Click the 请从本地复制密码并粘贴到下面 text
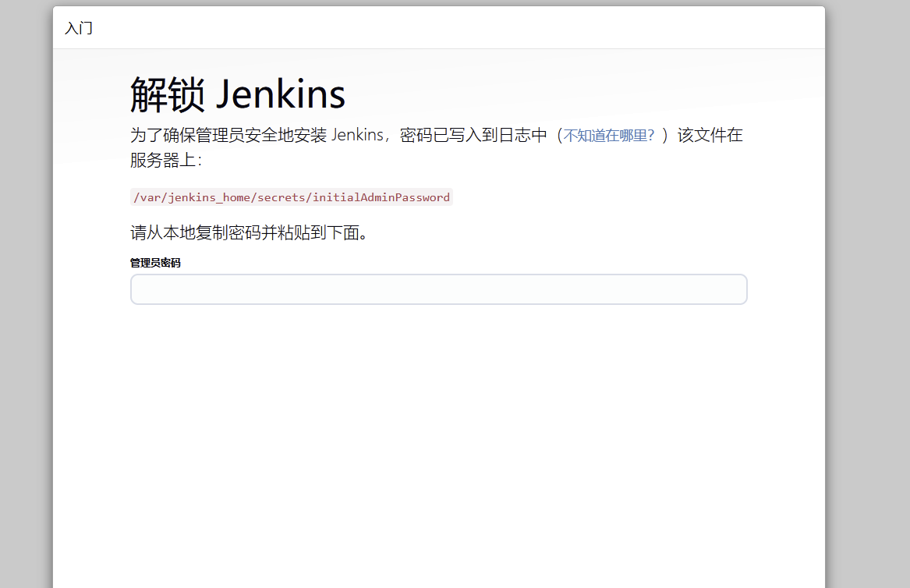910x588 pixels. coord(248,232)
